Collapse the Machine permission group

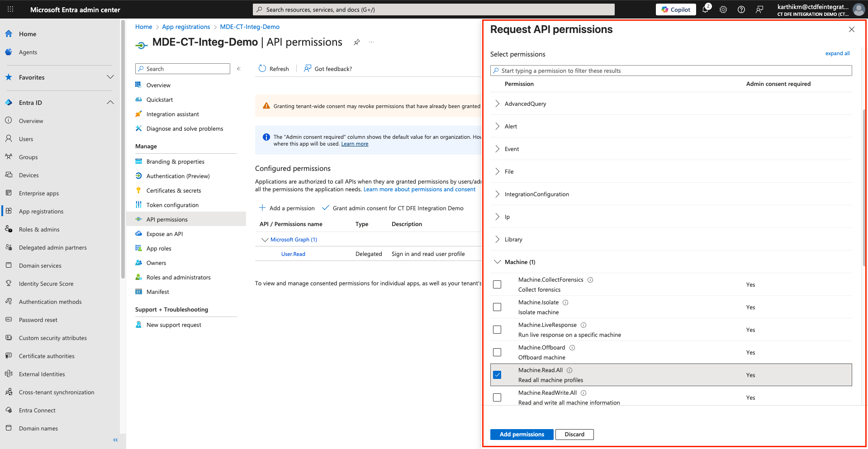pyautogui.click(x=498, y=262)
